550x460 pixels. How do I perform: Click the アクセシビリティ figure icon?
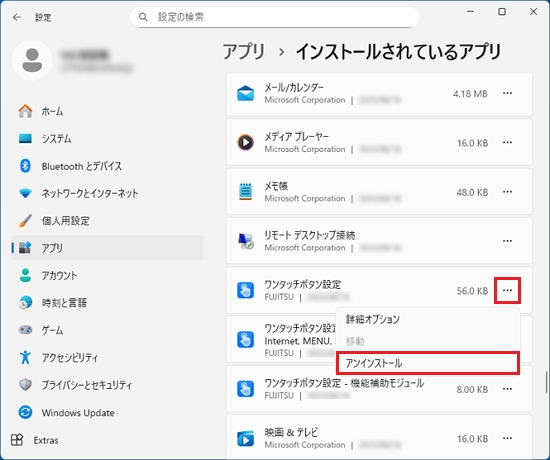pyautogui.click(x=25, y=357)
